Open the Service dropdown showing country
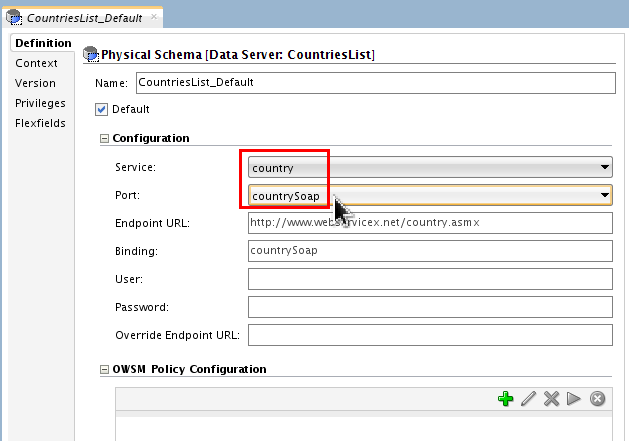Image resolution: width=629 pixels, height=441 pixels. (x=430, y=167)
